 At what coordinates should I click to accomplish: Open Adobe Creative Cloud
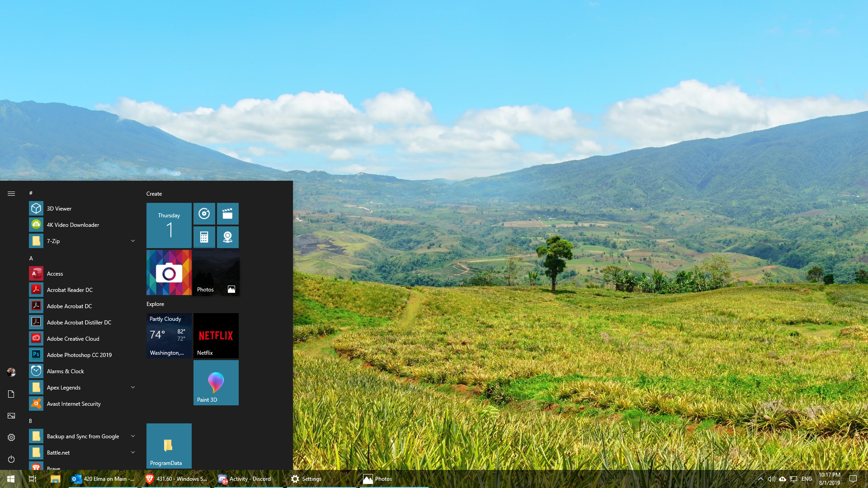[x=73, y=338]
